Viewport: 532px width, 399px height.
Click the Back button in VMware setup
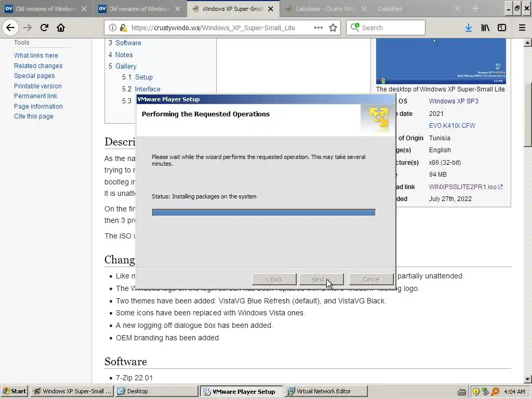tap(274, 280)
